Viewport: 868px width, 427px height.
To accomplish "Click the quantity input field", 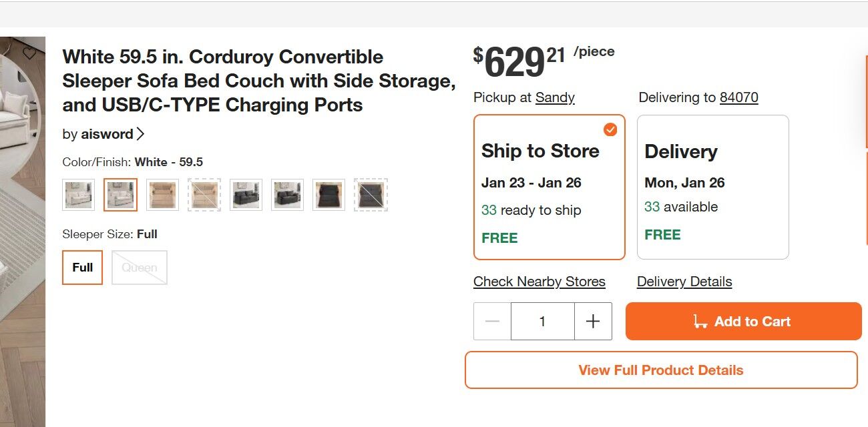I will tap(542, 322).
